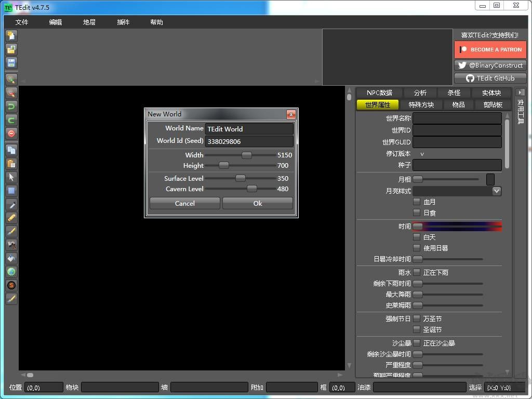Open the 月亮样式 moon style dropdown

click(497, 191)
